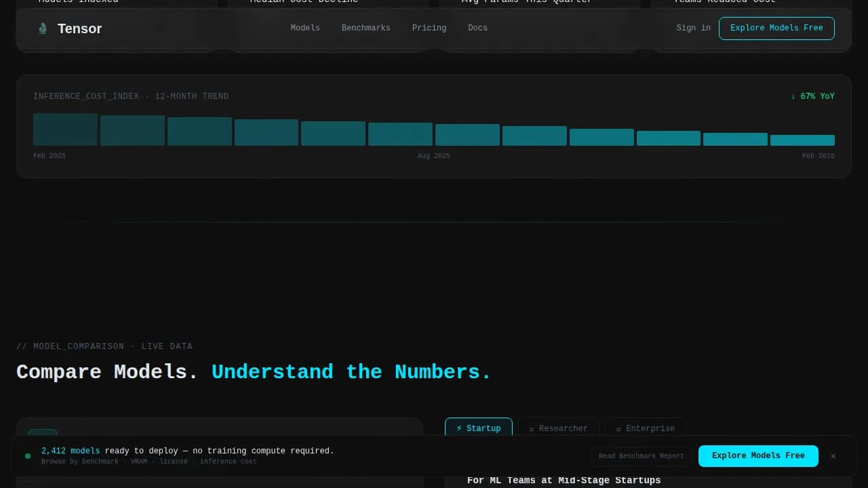Switch to the Enterprise tab

[646, 428]
